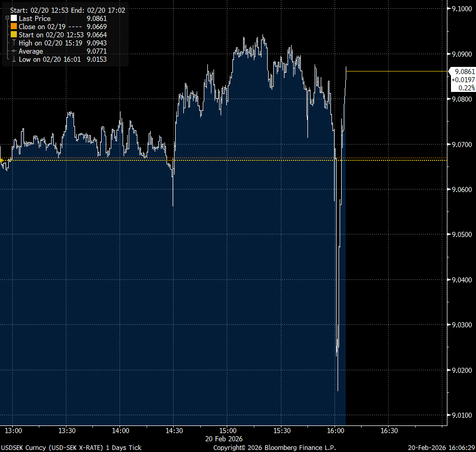Click the Close on 02/19 legend label
The image size is (476, 452).
point(42,27)
